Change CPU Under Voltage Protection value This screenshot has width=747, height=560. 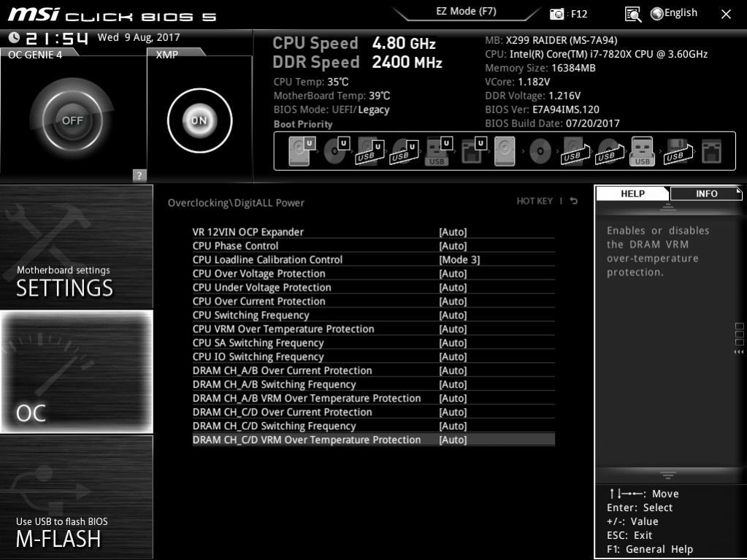coord(453,287)
